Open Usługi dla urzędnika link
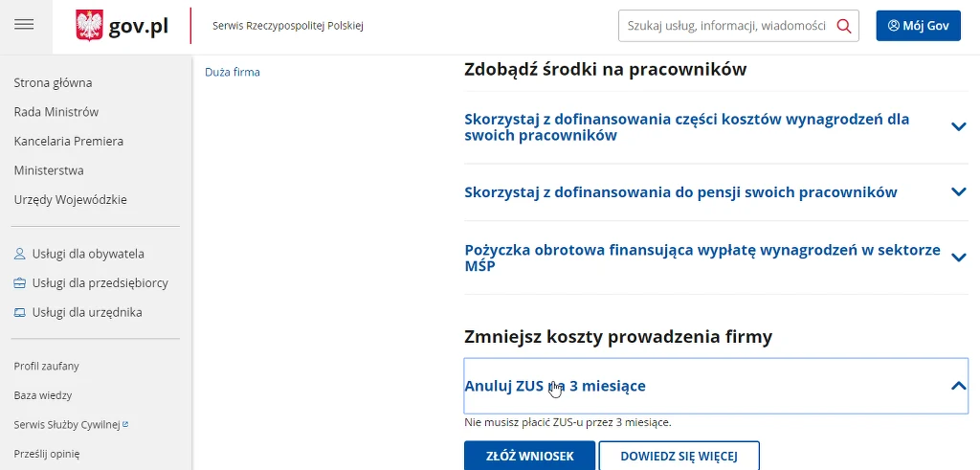The width and height of the screenshot is (980, 470). coord(87,312)
